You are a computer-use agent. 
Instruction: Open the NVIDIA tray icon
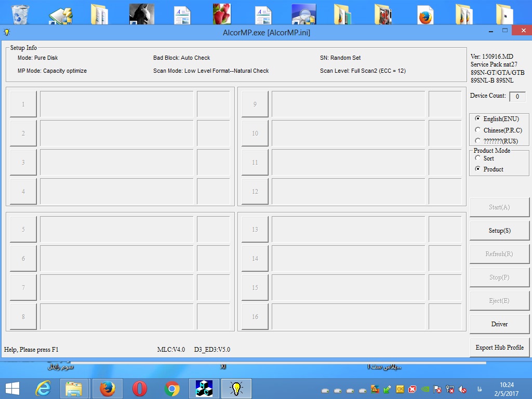click(425, 389)
